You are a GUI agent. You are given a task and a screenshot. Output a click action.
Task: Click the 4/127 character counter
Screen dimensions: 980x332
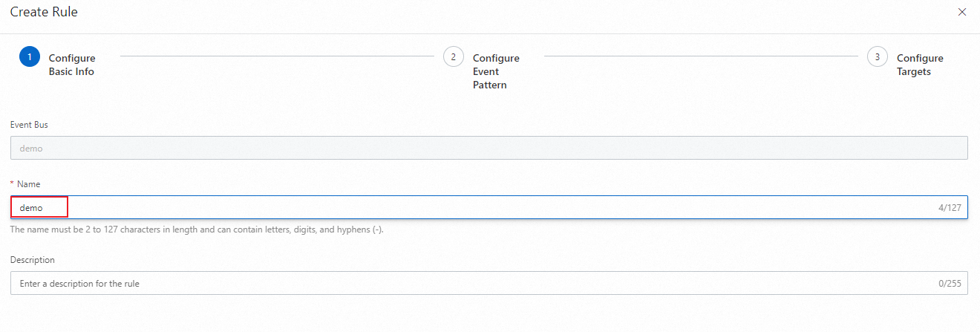(x=950, y=208)
